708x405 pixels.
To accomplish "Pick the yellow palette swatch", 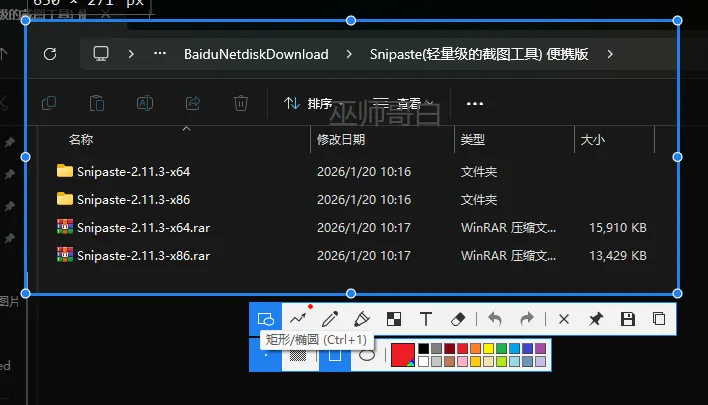I will click(489, 349).
